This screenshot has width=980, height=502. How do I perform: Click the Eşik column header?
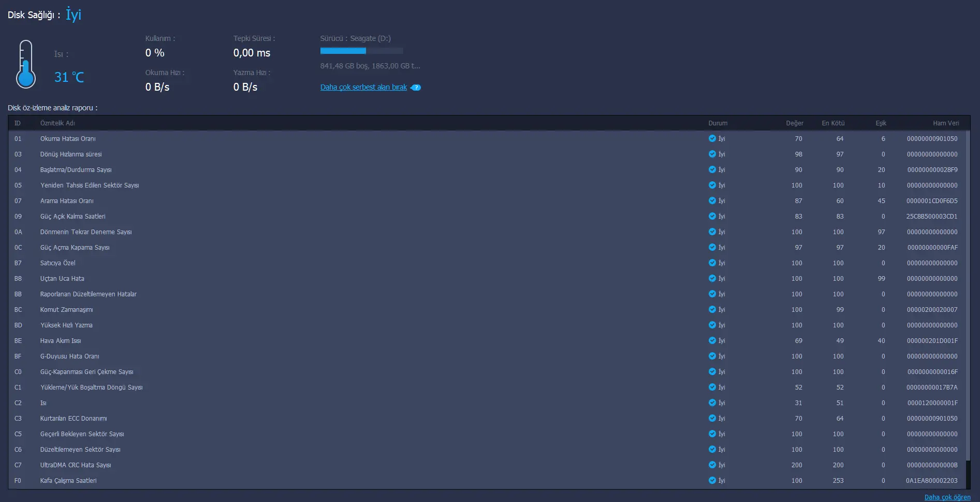pyautogui.click(x=881, y=123)
